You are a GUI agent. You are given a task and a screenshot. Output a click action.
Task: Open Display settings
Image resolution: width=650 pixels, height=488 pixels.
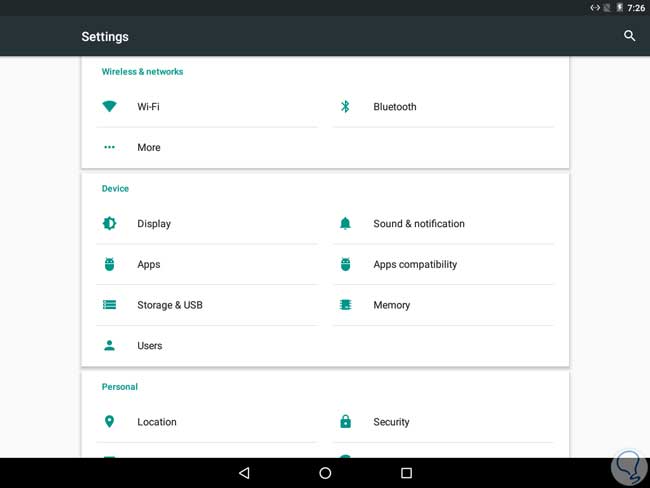207,223
